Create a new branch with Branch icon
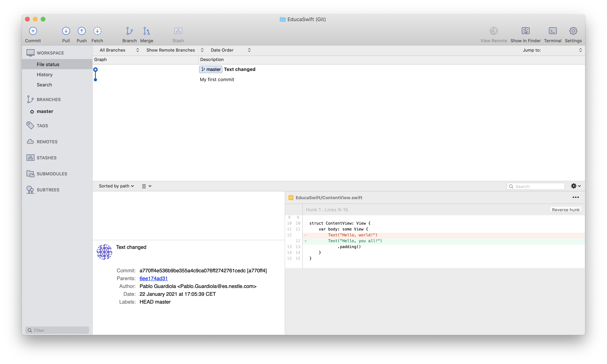 tap(129, 31)
